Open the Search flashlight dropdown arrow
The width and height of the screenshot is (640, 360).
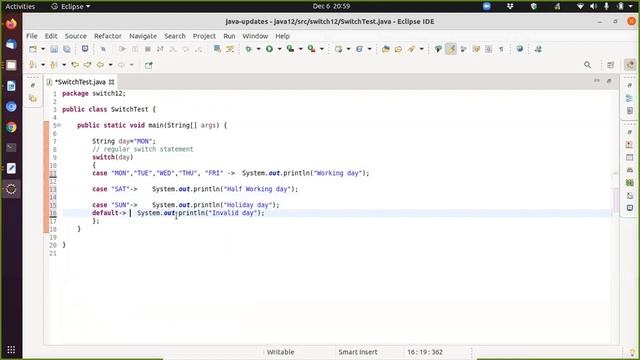click(422, 49)
